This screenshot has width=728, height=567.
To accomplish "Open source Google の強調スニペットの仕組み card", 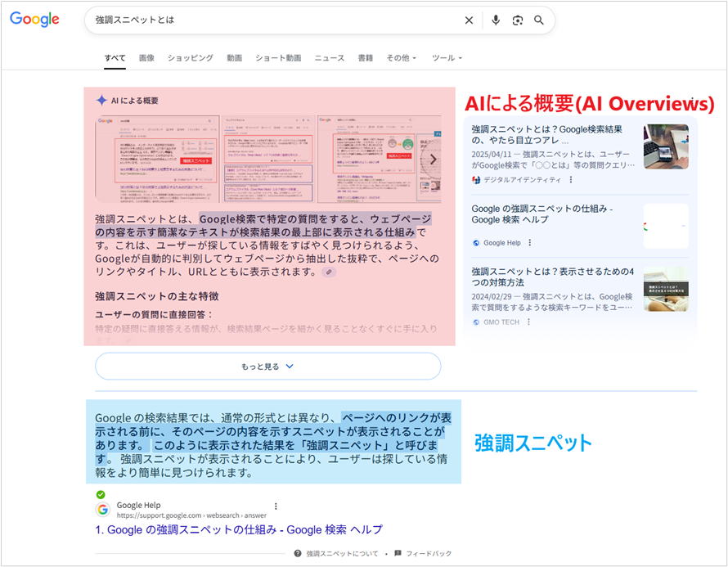I will click(542, 214).
